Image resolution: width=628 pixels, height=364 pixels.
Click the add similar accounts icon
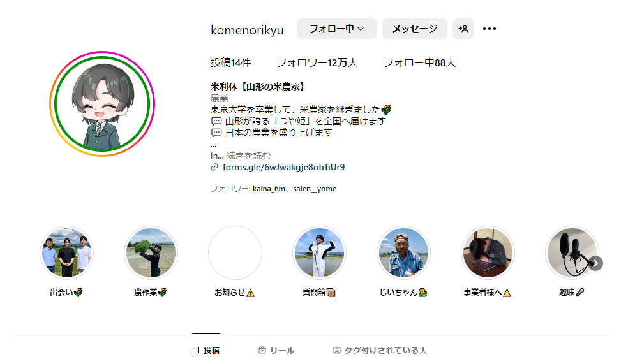463,29
